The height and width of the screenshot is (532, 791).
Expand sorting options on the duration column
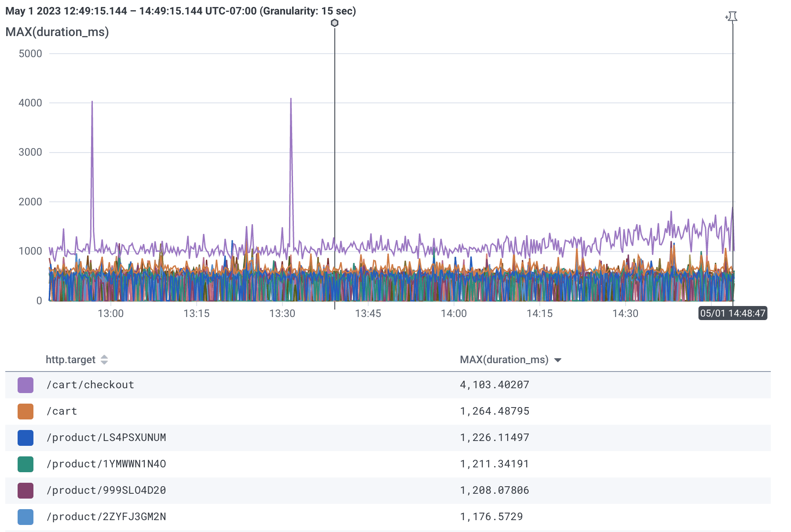[x=559, y=359]
